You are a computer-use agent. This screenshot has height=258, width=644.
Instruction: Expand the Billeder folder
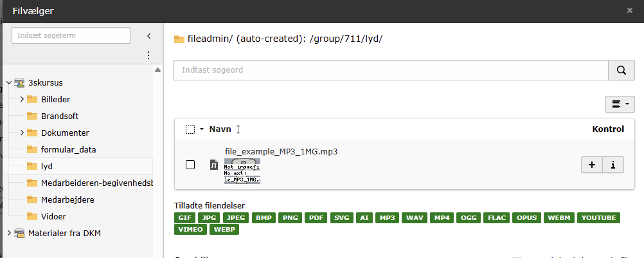(x=22, y=99)
